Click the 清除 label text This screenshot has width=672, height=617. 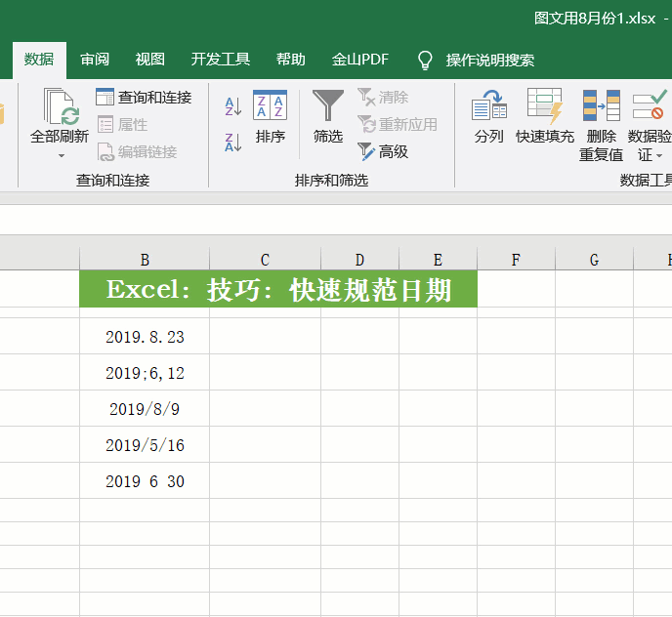pos(394,98)
